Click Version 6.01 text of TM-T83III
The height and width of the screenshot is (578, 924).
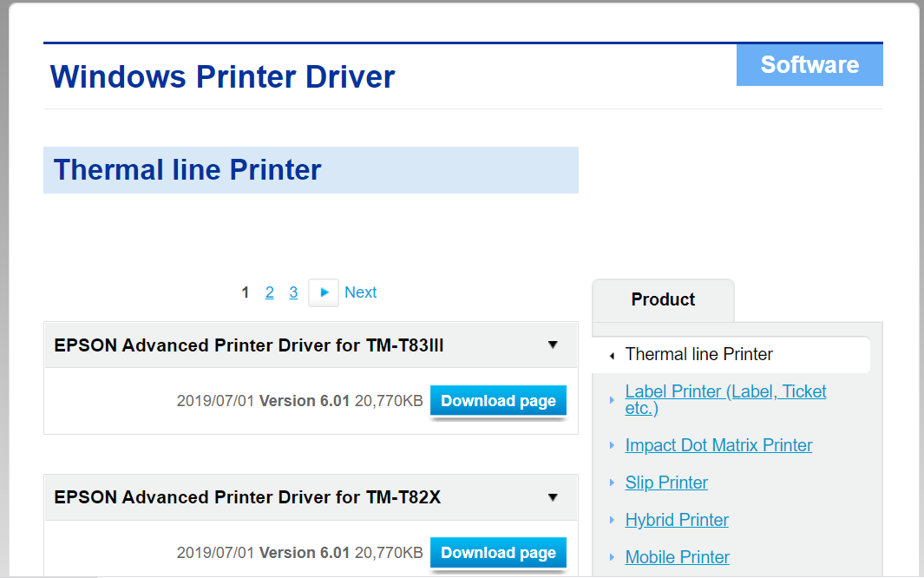305,401
